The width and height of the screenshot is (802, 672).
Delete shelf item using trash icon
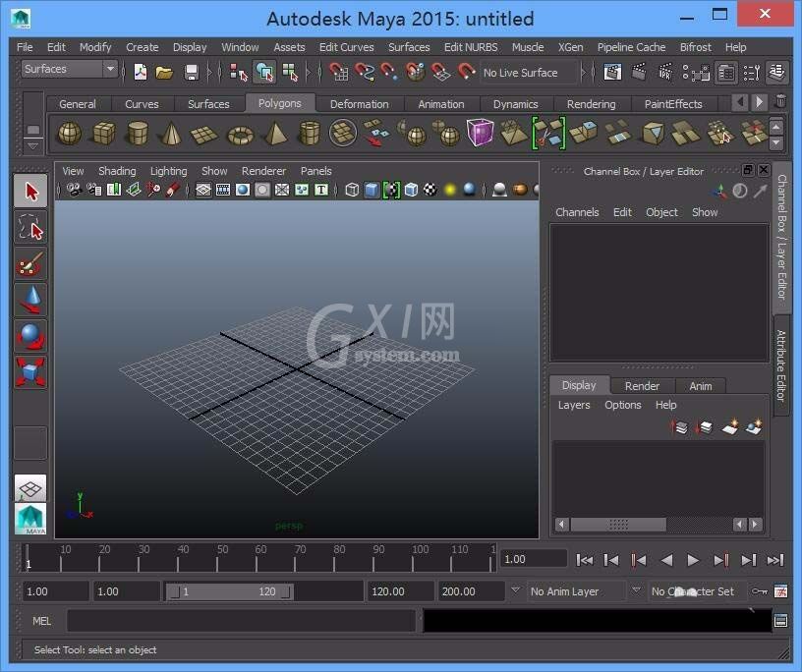[x=780, y=101]
